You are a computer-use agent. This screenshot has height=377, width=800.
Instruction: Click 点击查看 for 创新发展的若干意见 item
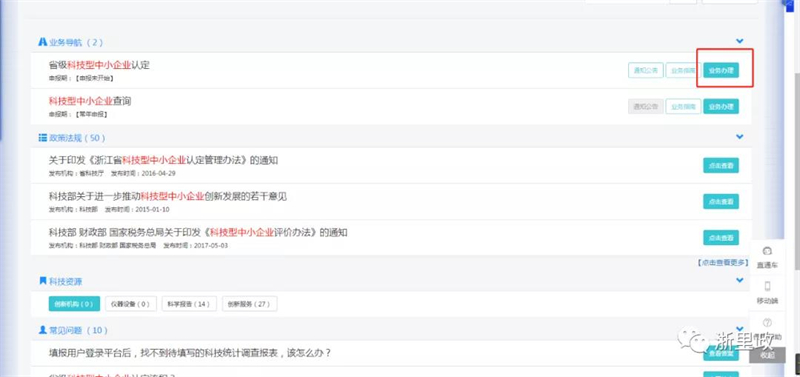pyautogui.click(x=721, y=202)
